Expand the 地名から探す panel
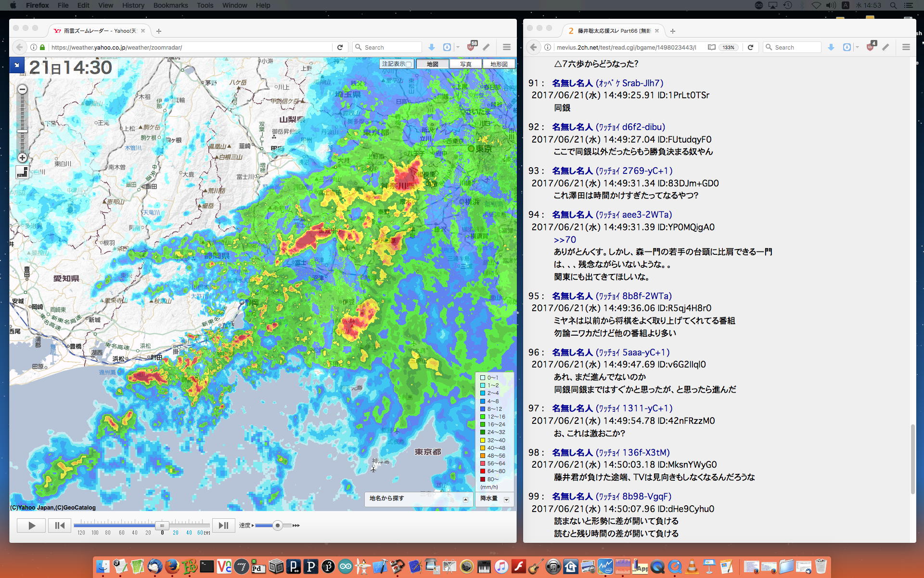Image resolution: width=924 pixels, height=578 pixels. coord(465,499)
